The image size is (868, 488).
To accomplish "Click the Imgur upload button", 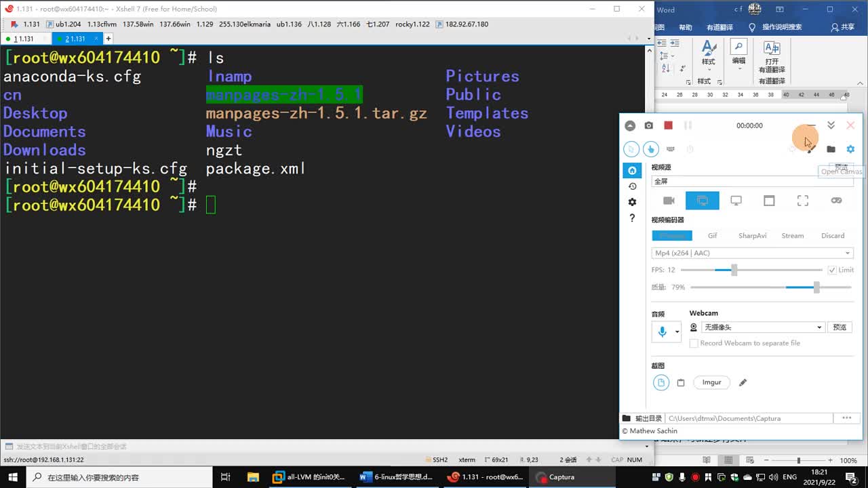I will pos(711,382).
